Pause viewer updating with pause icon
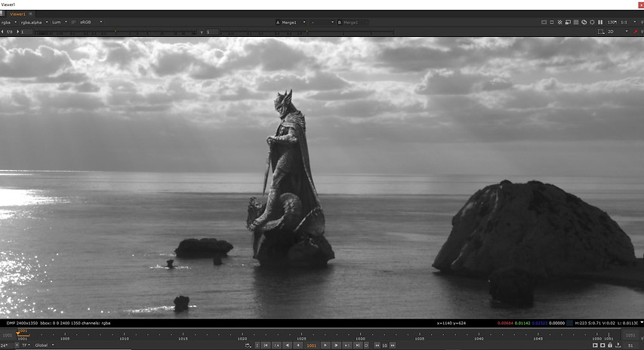Screen dimensions: 644x350 tap(600, 22)
